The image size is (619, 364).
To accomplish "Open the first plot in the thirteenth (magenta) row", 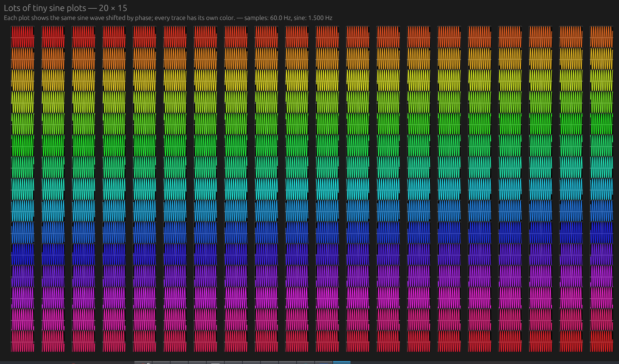I will pyautogui.click(x=23, y=298).
